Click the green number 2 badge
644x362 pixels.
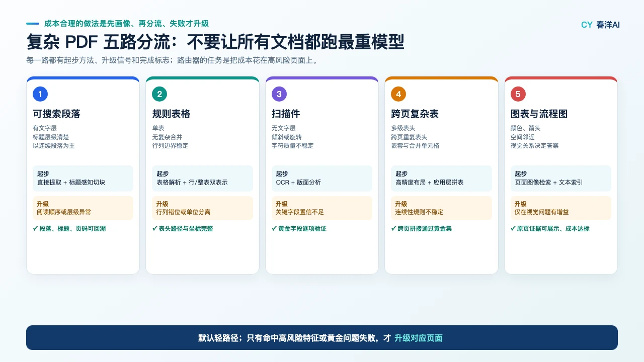tap(159, 94)
